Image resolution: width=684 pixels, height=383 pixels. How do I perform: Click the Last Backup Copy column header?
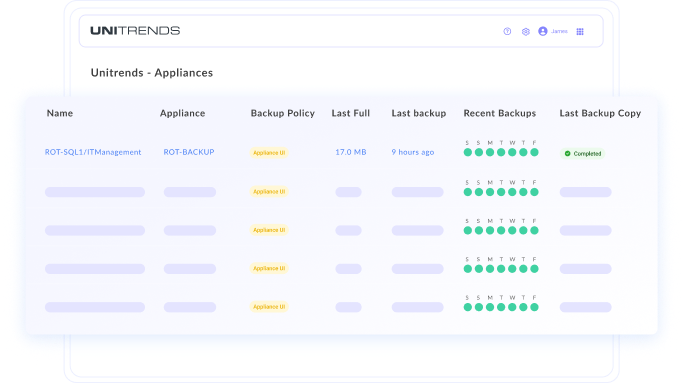coord(600,113)
